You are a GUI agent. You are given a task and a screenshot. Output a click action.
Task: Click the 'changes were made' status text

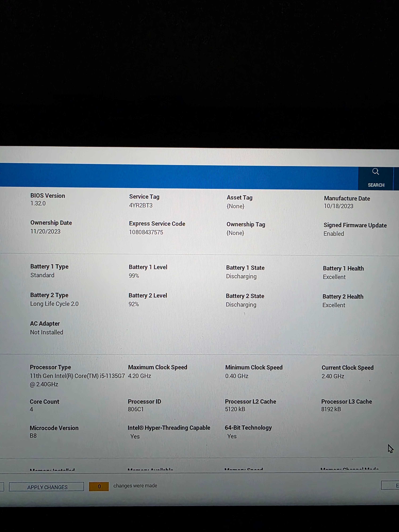135,486
